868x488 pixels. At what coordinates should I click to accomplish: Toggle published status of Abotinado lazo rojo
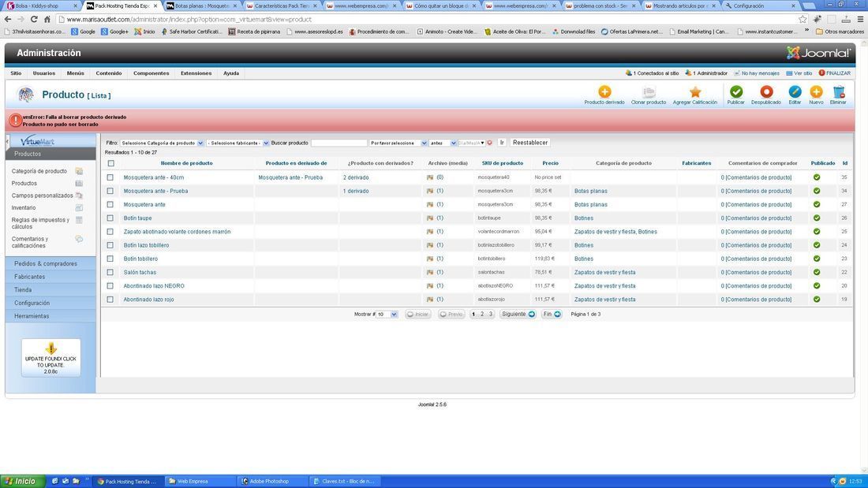(x=817, y=300)
